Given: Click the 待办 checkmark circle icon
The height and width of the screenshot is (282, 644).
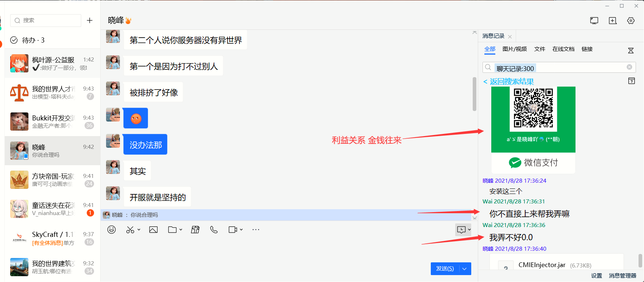Looking at the screenshot, I should point(14,40).
